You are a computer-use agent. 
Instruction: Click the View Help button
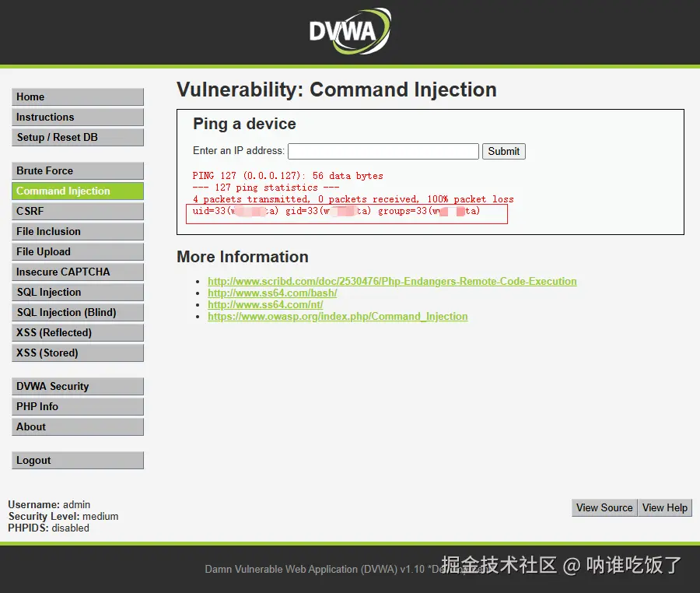[x=665, y=507]
